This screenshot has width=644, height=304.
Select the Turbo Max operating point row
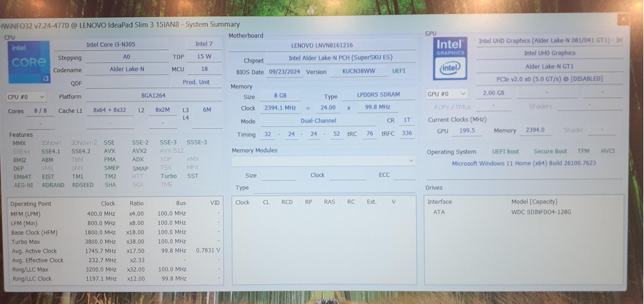(x=26, y=242)
